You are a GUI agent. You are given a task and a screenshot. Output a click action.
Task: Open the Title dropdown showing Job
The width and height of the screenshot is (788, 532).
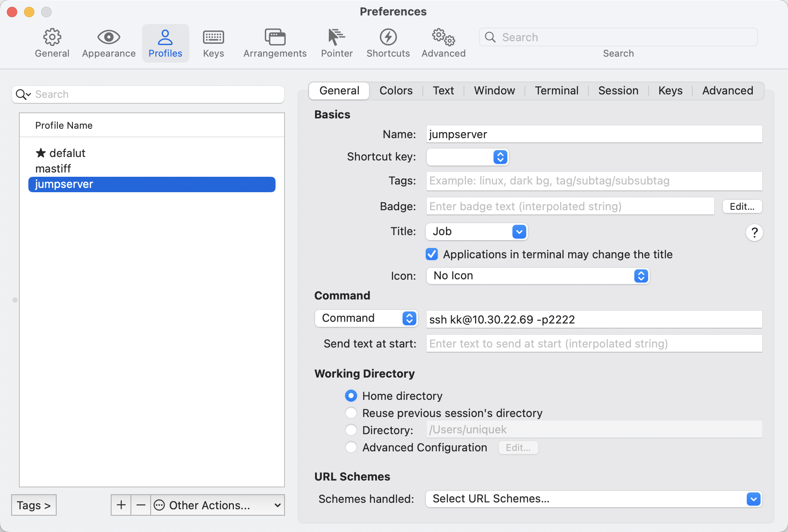point(476,232)
